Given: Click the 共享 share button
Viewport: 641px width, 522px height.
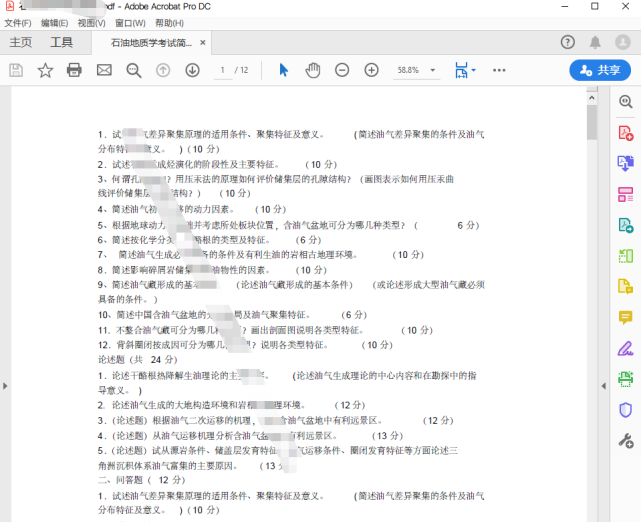Looking at the screenshot, I should 600,70.
